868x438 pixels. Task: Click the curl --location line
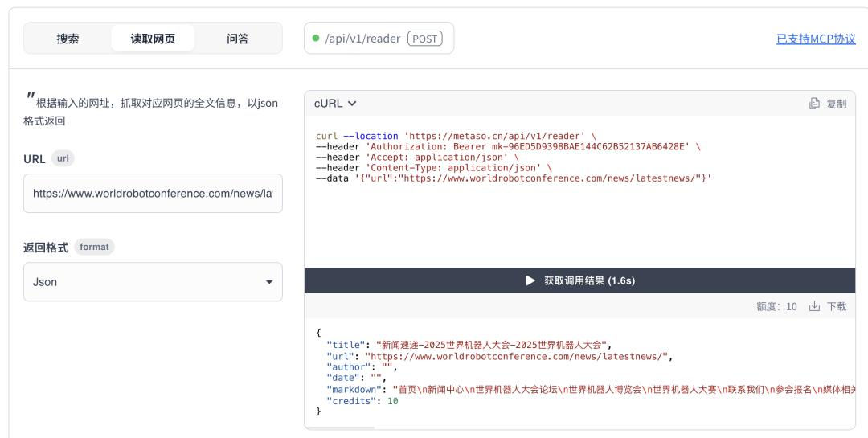(457, 136)
